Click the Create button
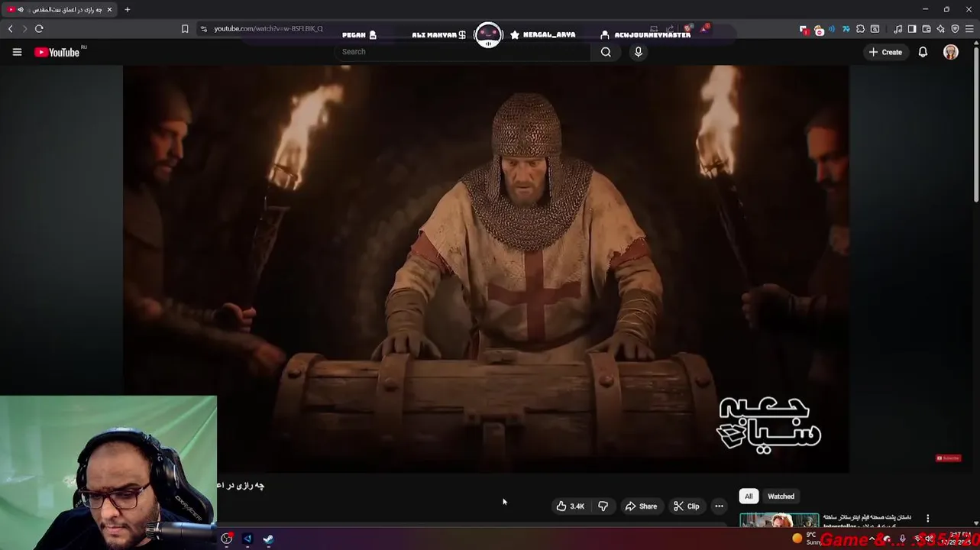The width and height of the screenshot is (980, 550). click(885, 52)
